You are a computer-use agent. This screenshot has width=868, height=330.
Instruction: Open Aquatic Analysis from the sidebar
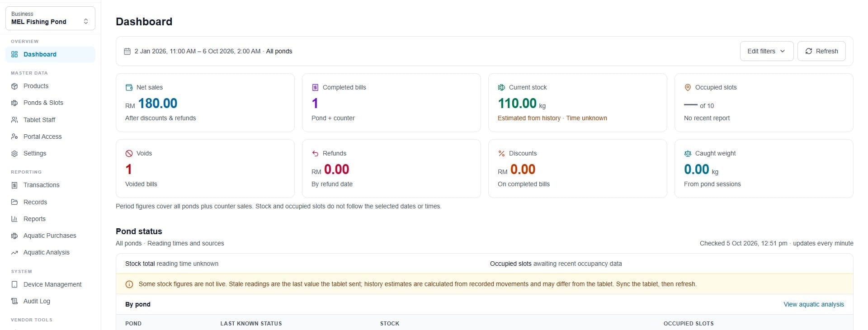click(50, 252)
